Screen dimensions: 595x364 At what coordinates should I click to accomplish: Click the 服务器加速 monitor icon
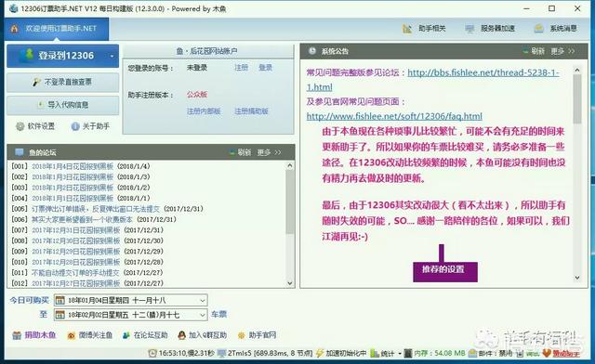coord(469,29)
